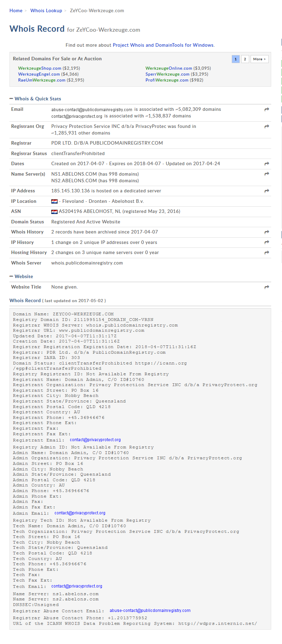Collapse the Whois & Quick Stats section
The image size is (282, 644).
12,99
